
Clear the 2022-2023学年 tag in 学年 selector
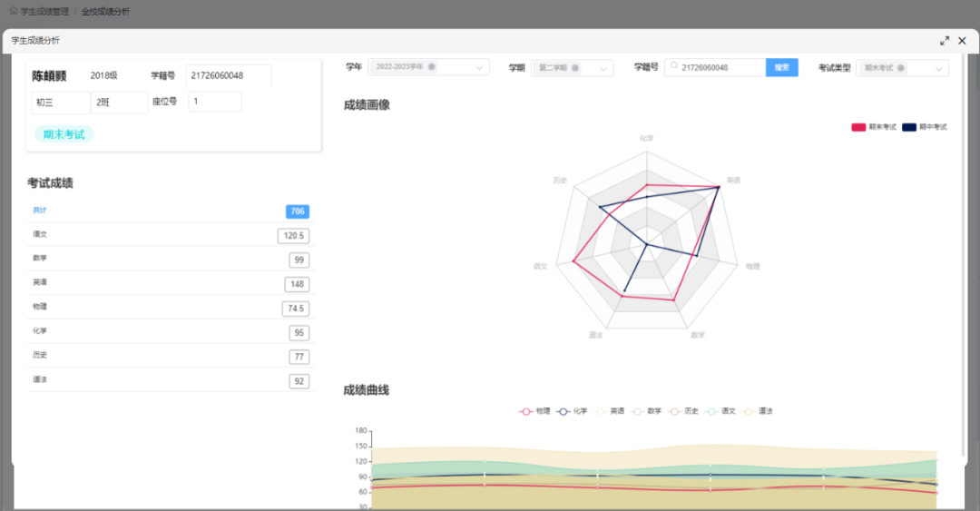(x=432, y=67)
